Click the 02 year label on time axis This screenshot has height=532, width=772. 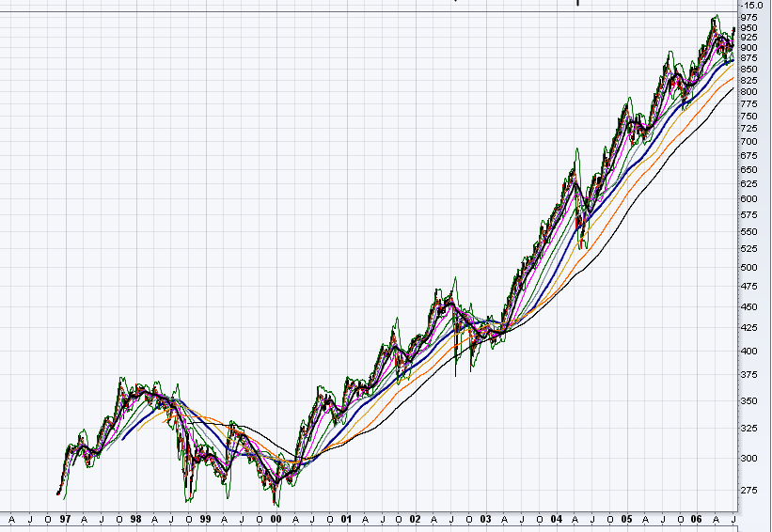click(x=416, y=519)
